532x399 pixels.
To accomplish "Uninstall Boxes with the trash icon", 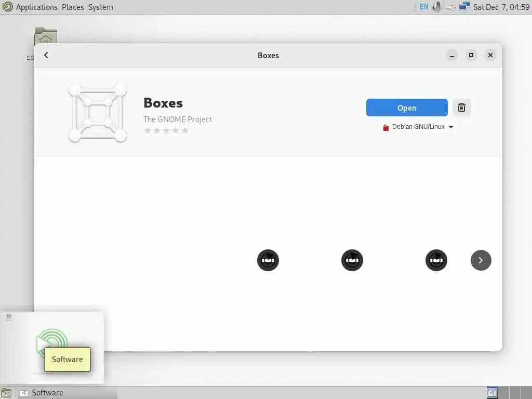I will point(461,108).
